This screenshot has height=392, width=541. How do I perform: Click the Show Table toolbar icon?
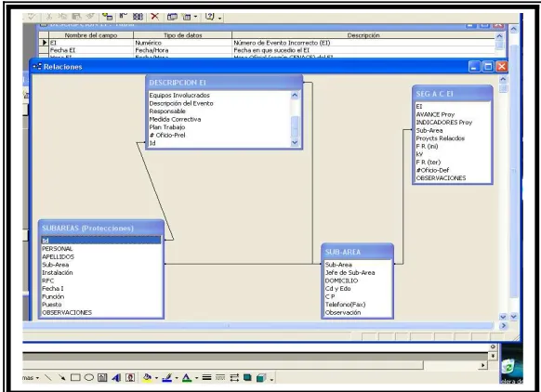click(108, 16)
